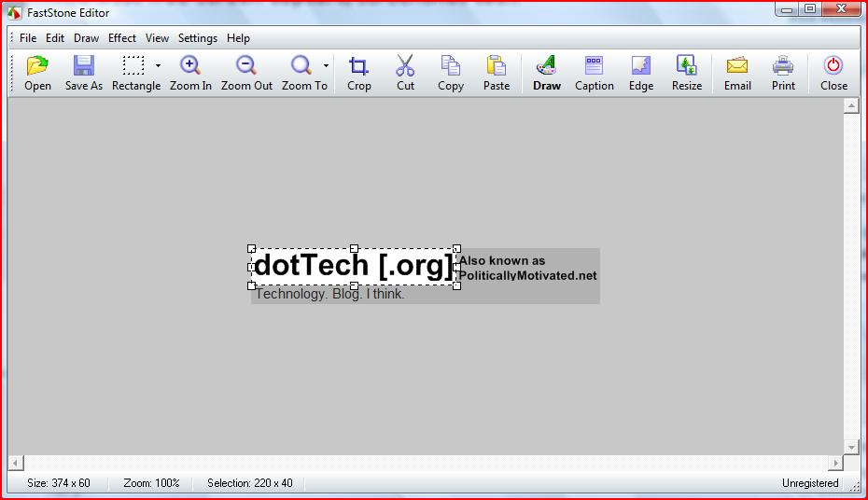
Task: Click the Zoom Out magnifier
Action: pyautogui.click(x=246, y=67)
